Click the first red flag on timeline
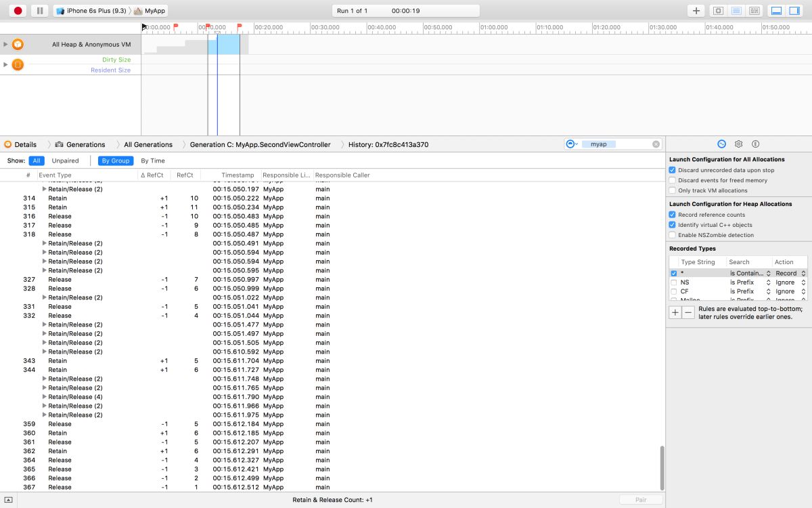This screenshot has height=508, width=812. pos(176,26)
